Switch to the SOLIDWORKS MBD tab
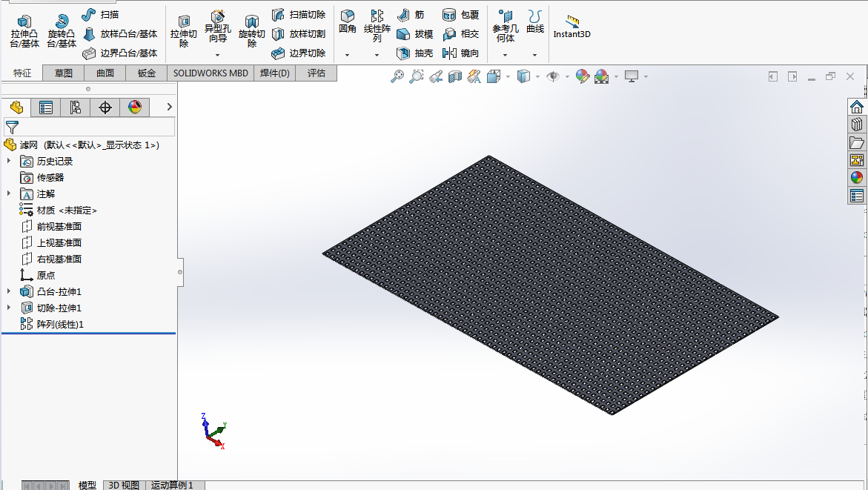 (211, 73)
